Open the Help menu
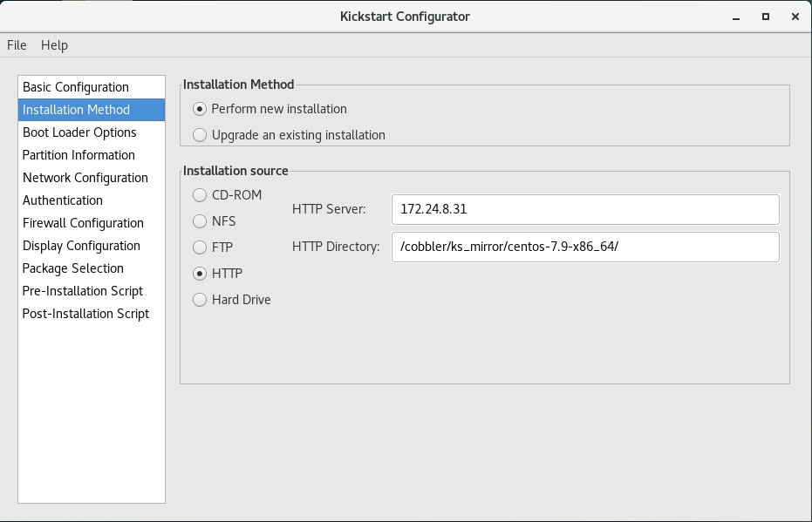This screenshot has width=812, height=522. coord(54,45)
